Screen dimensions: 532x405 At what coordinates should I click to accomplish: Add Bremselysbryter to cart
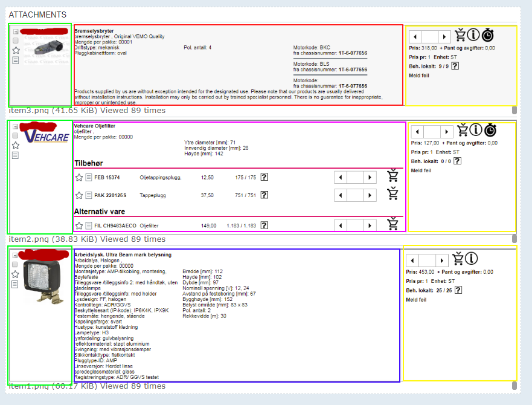click(x=460, y=36)
